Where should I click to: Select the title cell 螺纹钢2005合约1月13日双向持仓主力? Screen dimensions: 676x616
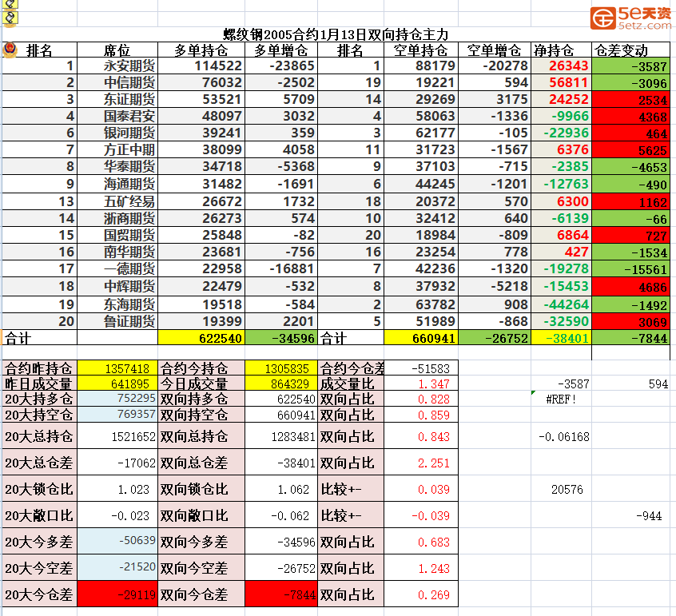pyautogui.click(x=336, y=34)
